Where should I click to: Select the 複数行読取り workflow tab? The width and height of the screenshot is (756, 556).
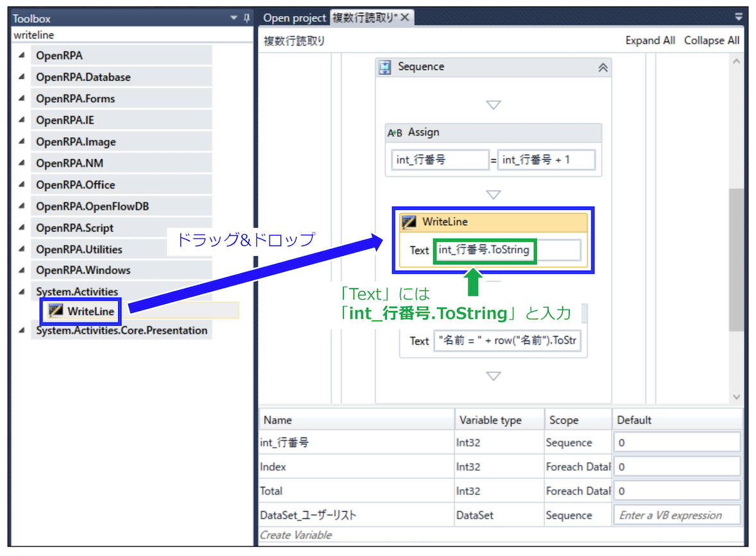click(365, 18)
